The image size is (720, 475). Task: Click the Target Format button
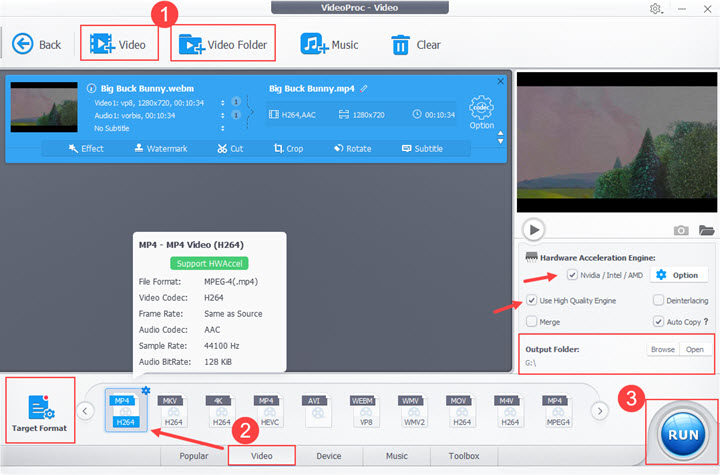click(x=40, y=411)
